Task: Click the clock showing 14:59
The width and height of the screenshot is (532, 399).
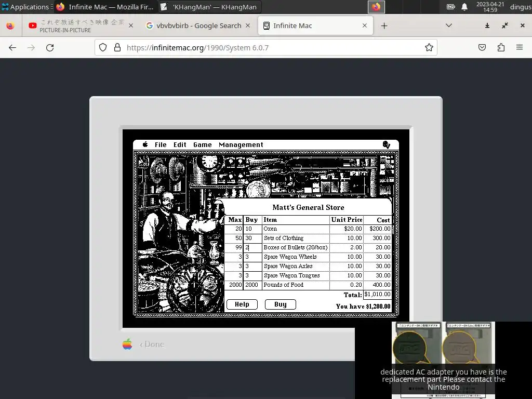Action: (490, 7)
